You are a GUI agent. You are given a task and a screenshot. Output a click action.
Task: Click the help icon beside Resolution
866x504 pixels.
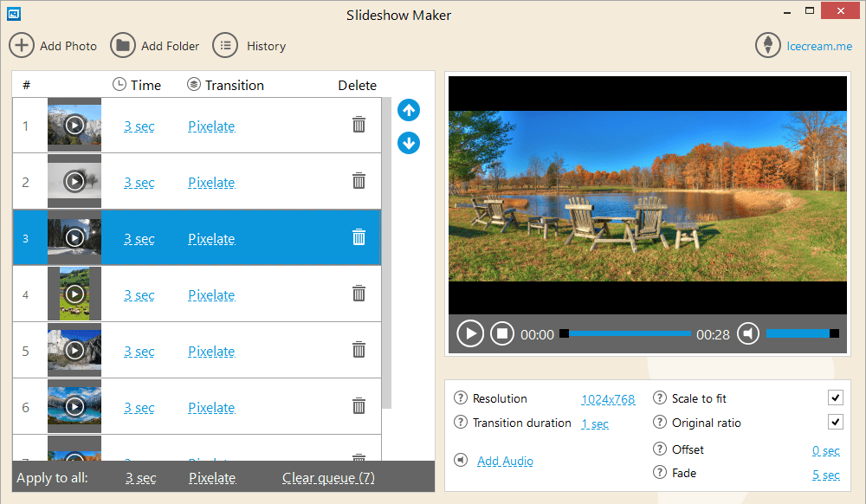[461, 397]
